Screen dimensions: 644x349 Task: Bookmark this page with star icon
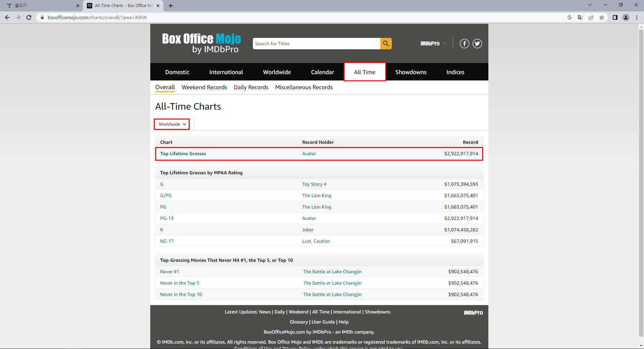click(602, 17)
